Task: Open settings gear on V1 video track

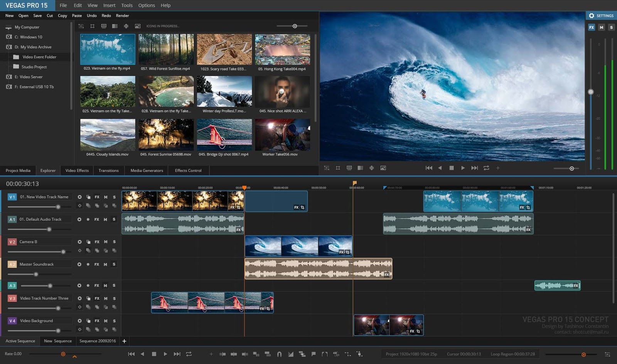Action: (x=79, y=197)
